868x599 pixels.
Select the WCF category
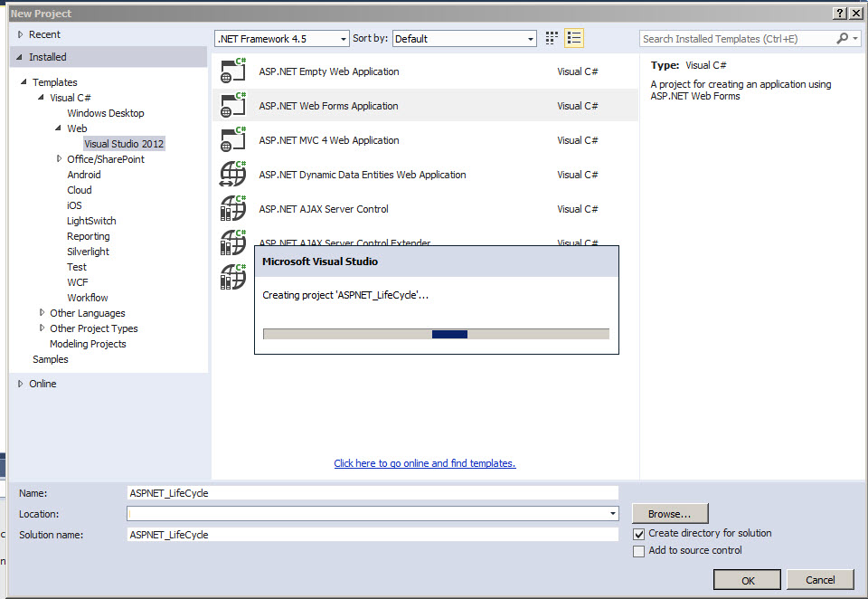[x=78, y=282]
